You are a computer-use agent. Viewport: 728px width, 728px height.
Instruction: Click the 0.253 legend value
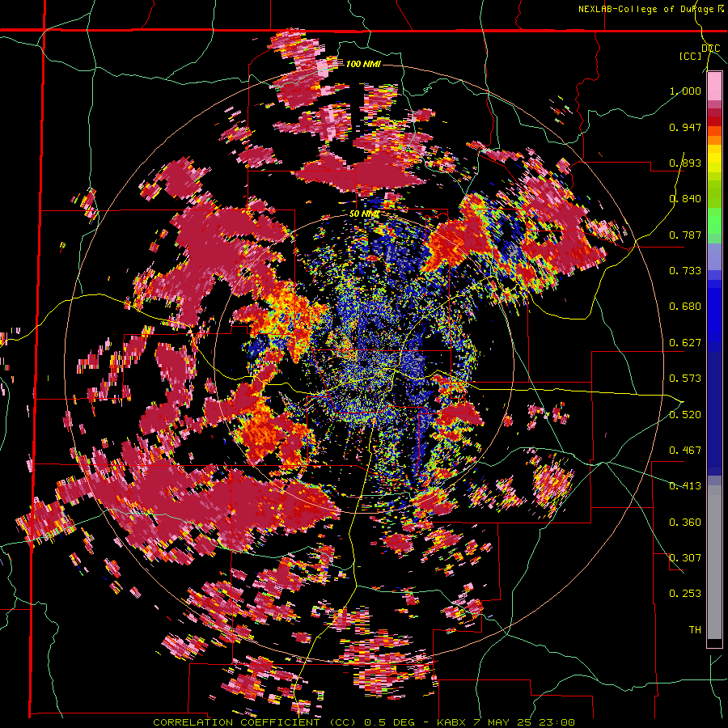685,594
